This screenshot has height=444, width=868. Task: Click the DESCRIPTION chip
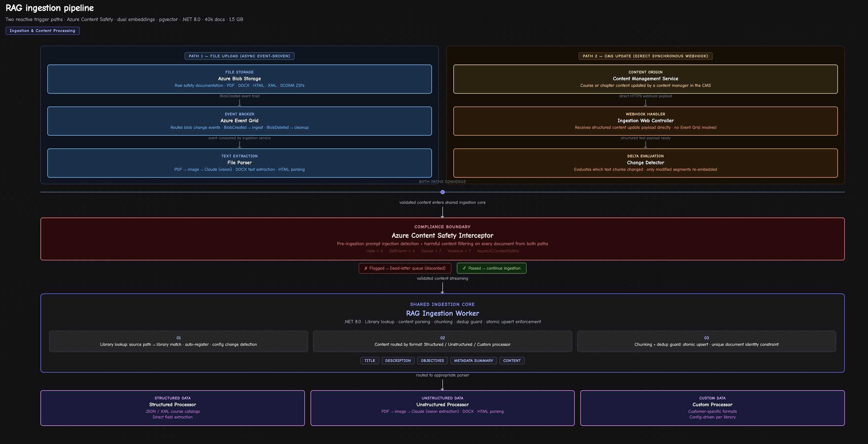coord(398,361)
